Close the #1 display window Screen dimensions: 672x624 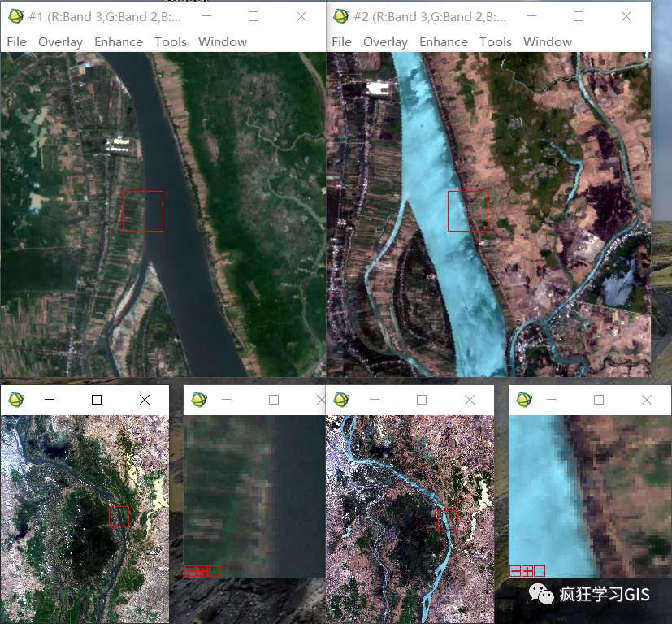[x=301, y=16]
